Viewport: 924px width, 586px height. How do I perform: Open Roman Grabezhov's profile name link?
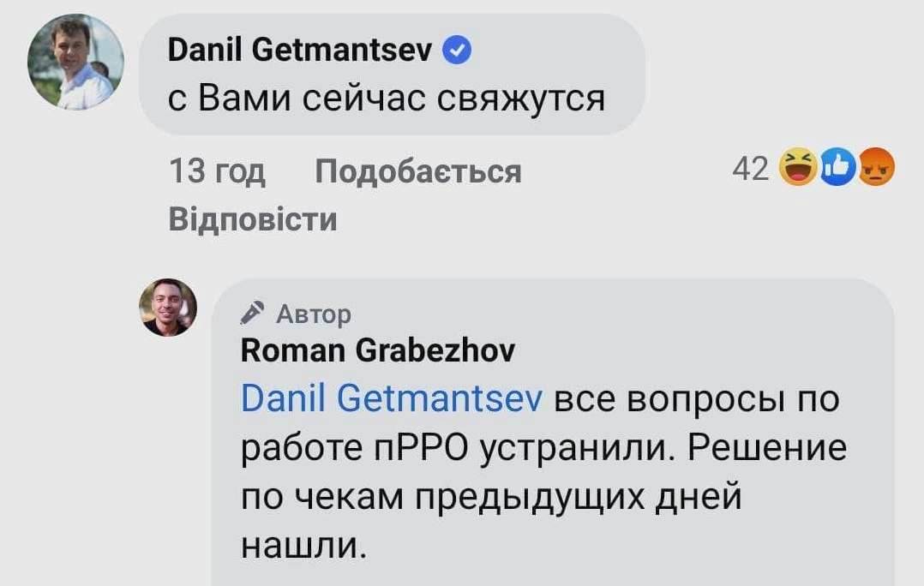pos(377,350)
